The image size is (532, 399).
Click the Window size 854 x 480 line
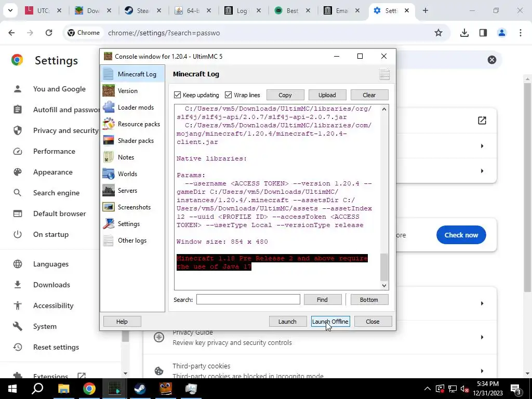pos(222,242)
